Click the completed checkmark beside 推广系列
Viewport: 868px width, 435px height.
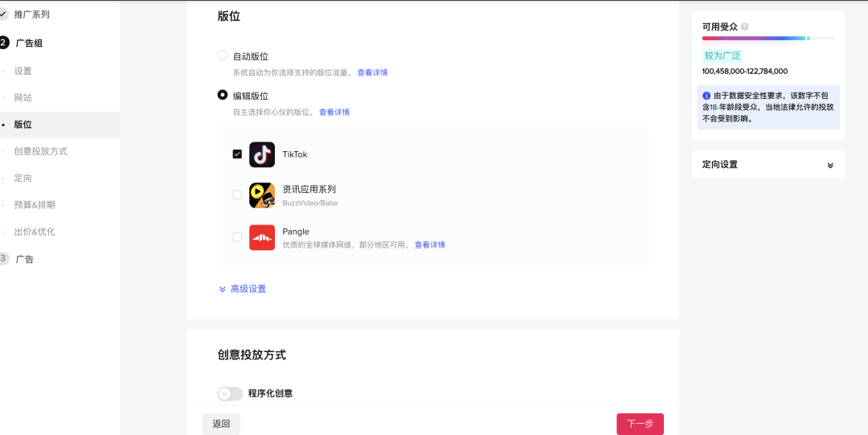[3, 14]
